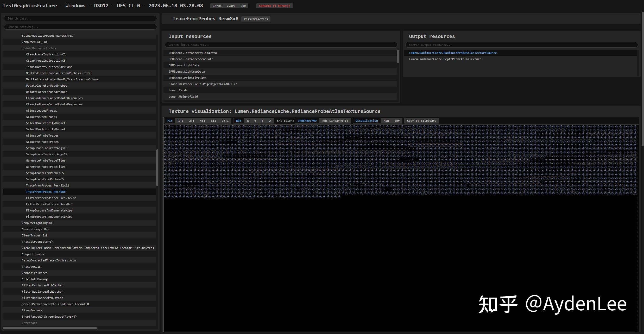This screenshot has width=644, height=334.
Task: Open the RadianceProbeAtlasTextureSource output resource
Action: point(453,53)
